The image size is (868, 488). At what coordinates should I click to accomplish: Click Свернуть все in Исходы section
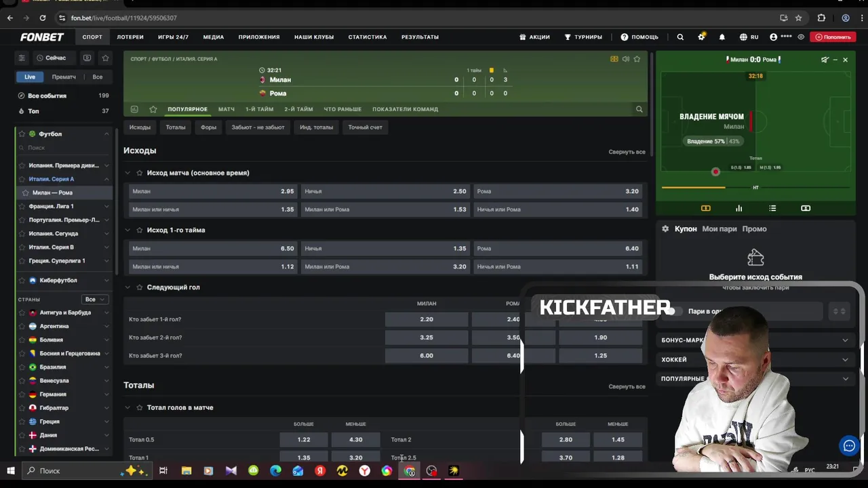pos(627,152)
